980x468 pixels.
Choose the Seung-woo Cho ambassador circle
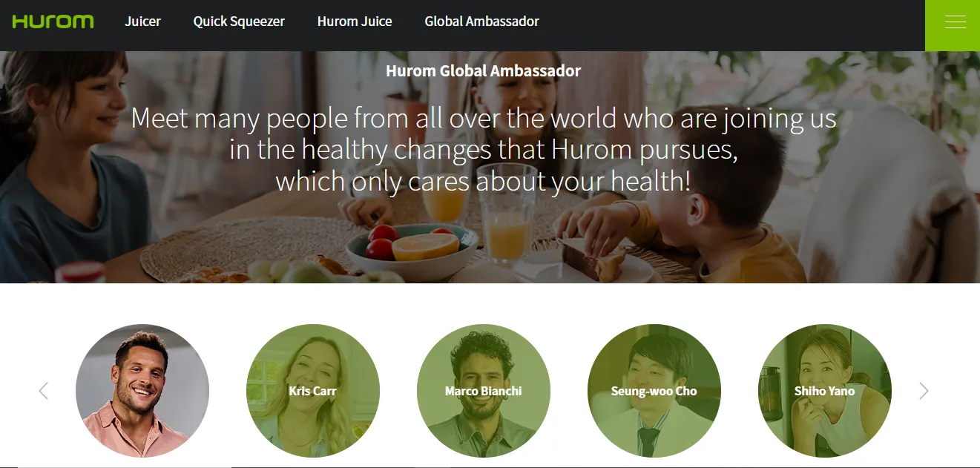pyautogui.click(x=654, y=391)
